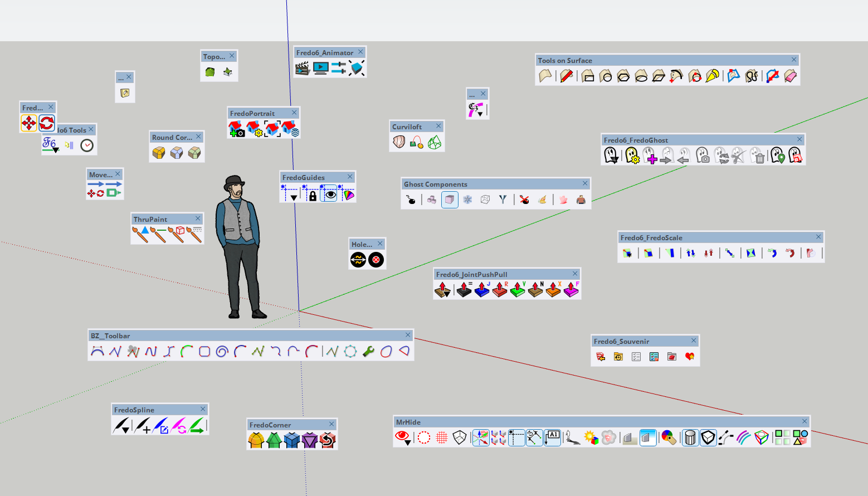Close the Fredo6_Souvenir toolbar
868x496 pixels.
[x=694, y=341]
